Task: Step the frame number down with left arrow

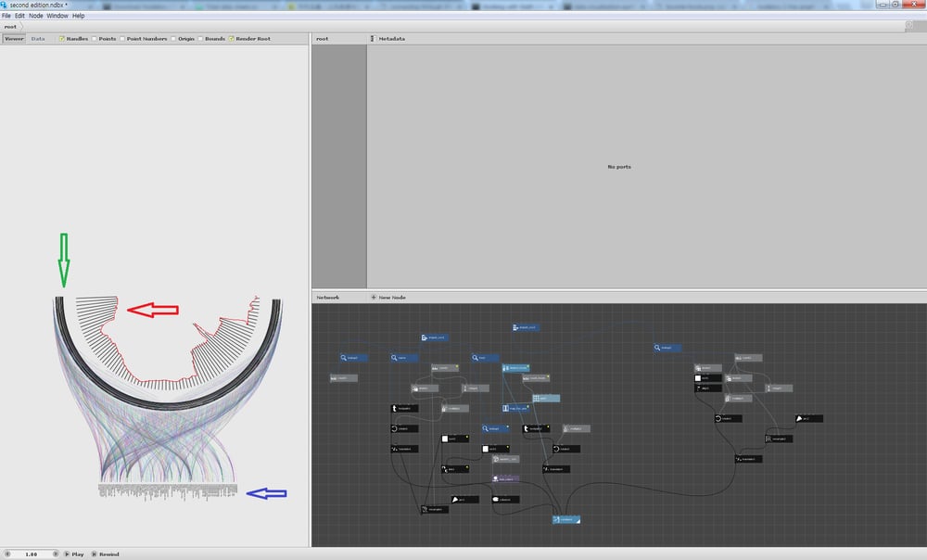Action: tap(7, 554)
